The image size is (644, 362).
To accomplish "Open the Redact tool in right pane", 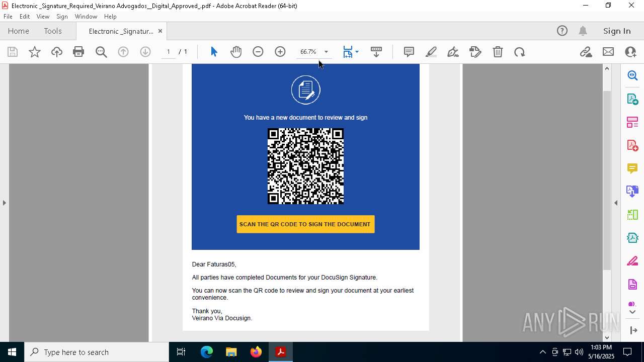I will point(632,261).
